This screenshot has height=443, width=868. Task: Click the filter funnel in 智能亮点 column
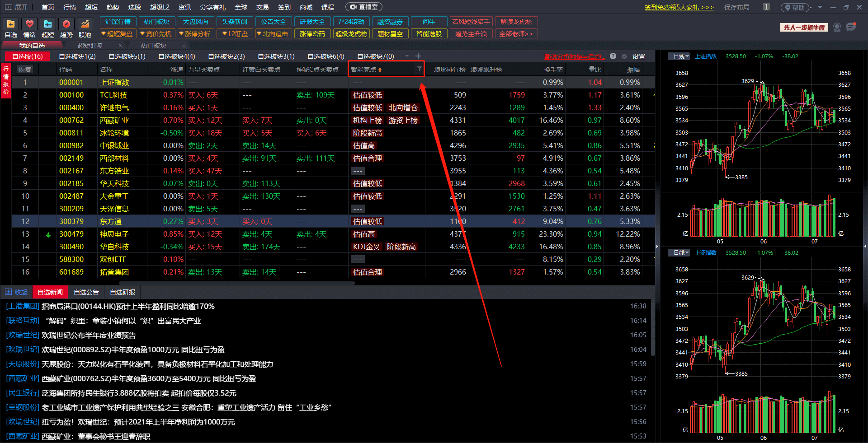point(420,69)
